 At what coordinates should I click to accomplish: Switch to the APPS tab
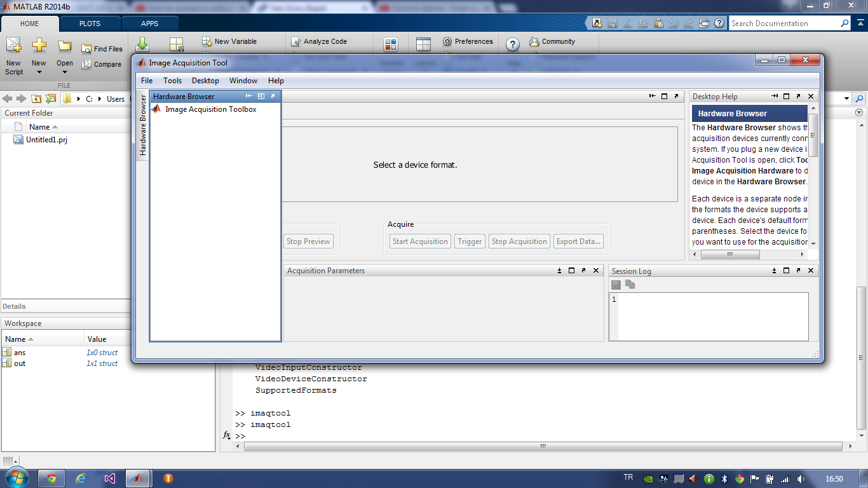pos(150,24)
